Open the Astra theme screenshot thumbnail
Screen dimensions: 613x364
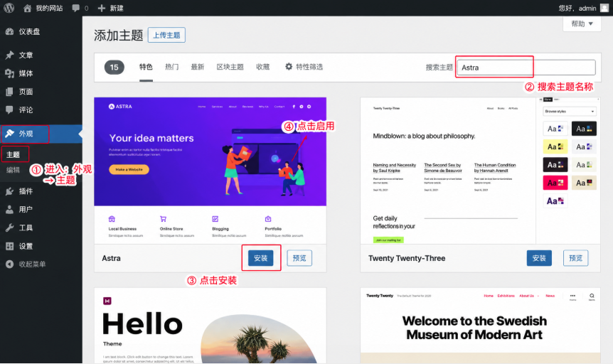pyautogui.click(x=210, y=171)
